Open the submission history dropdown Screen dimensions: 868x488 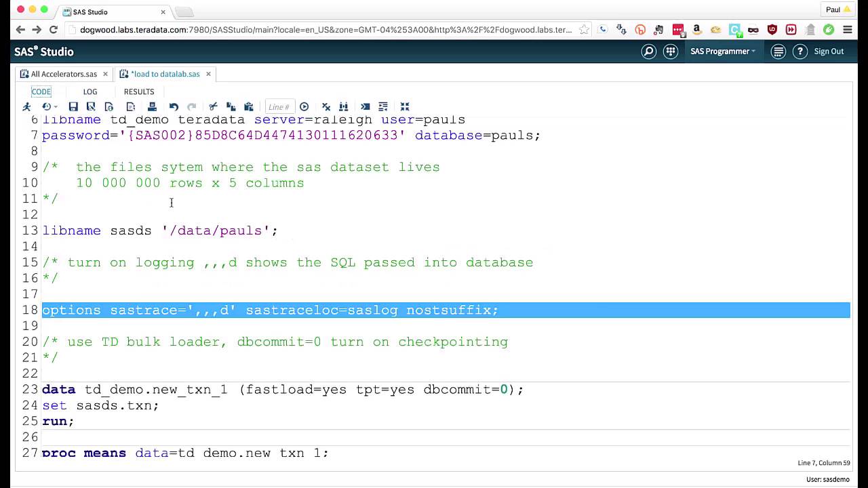(x=50, y=106)
